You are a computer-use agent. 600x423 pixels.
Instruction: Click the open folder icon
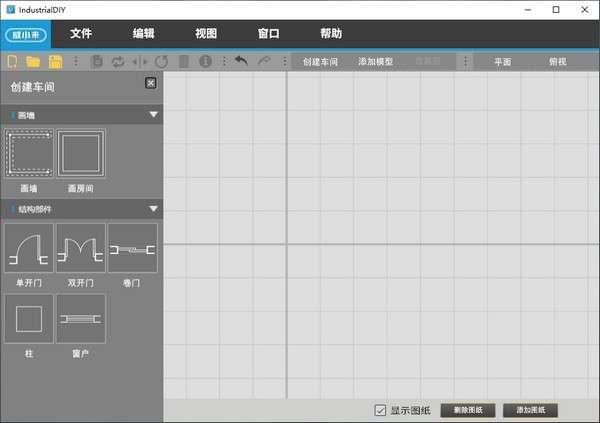(33, 62)
